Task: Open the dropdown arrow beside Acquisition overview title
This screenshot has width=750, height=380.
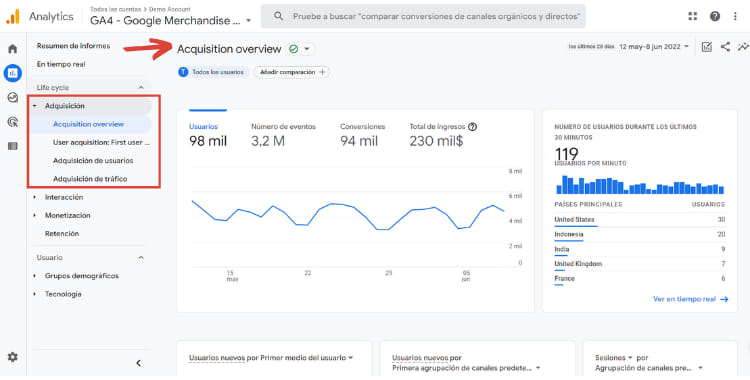Action: click(307, 49)
